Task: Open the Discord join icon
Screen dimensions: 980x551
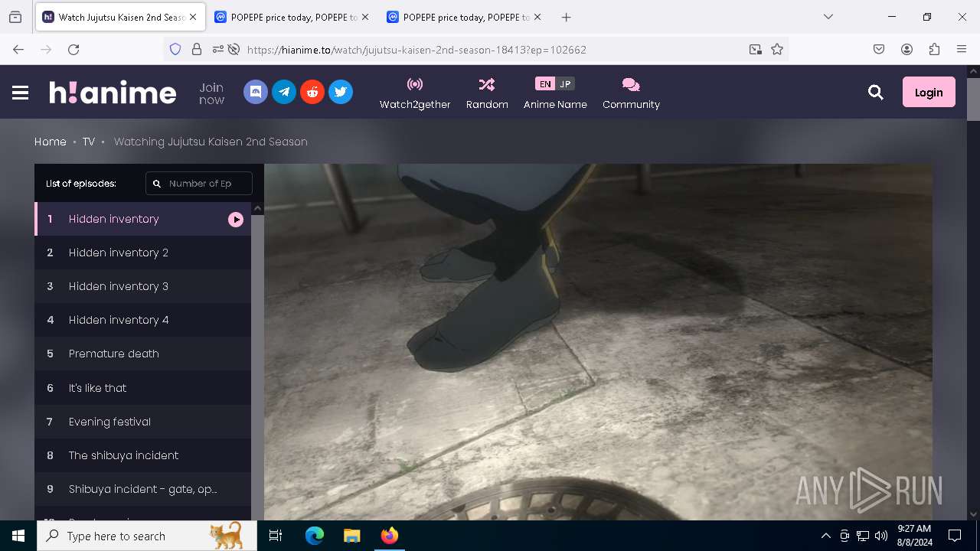Action: point(256,92)
